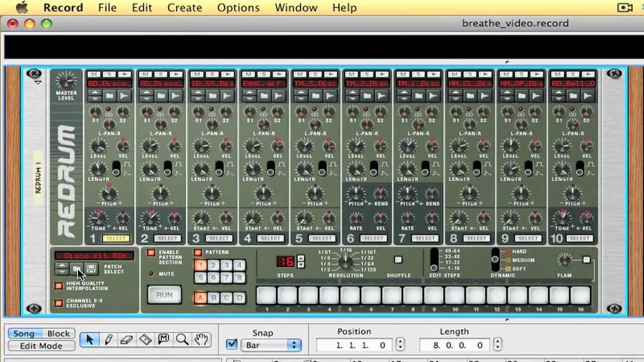Switch to Edit Mode
Image resolution: width=644 pixels, height=362 pixels.
pyautogui.click(x=41, y=346)
